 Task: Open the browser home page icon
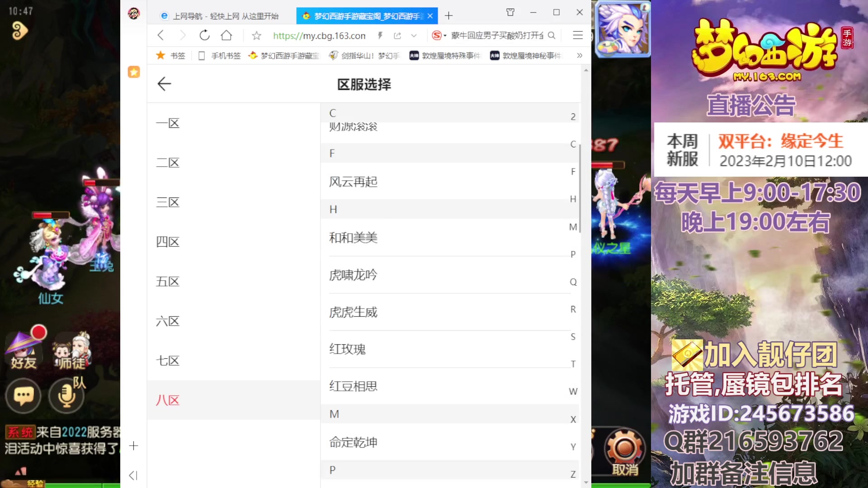pyautogui.click(x=226, y=35)
